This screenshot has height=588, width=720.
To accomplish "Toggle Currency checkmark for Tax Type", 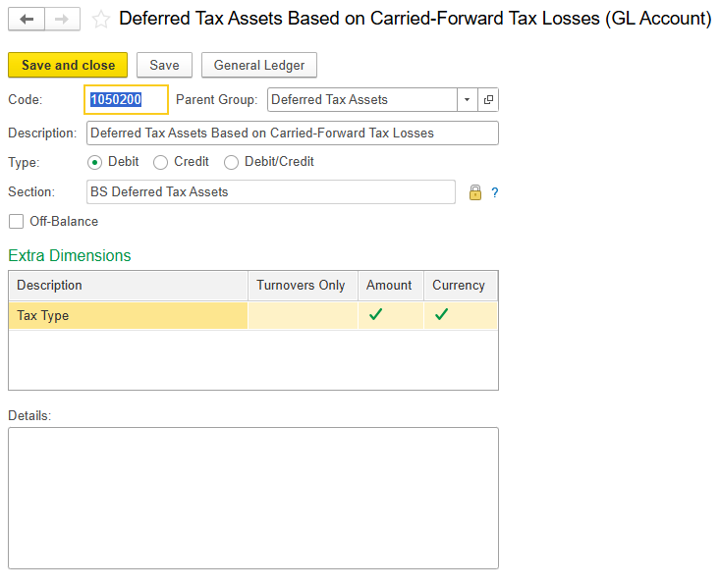I will pos(441,315).
